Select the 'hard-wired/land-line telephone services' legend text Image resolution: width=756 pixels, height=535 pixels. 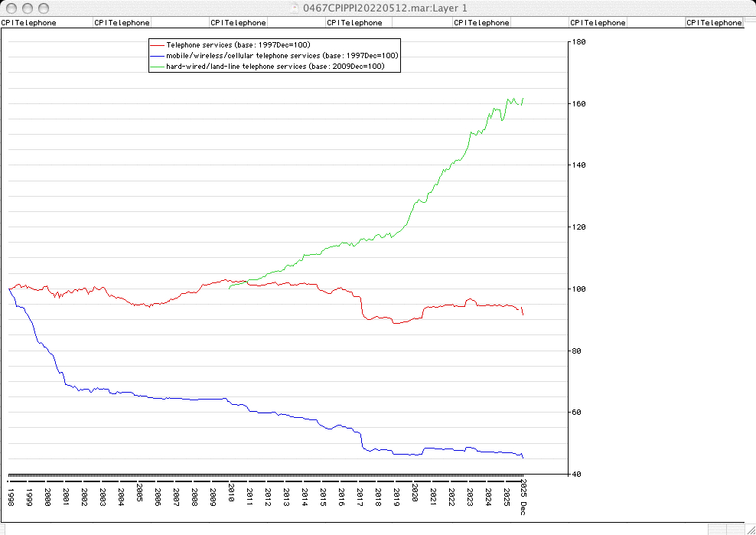pos(275,67)
